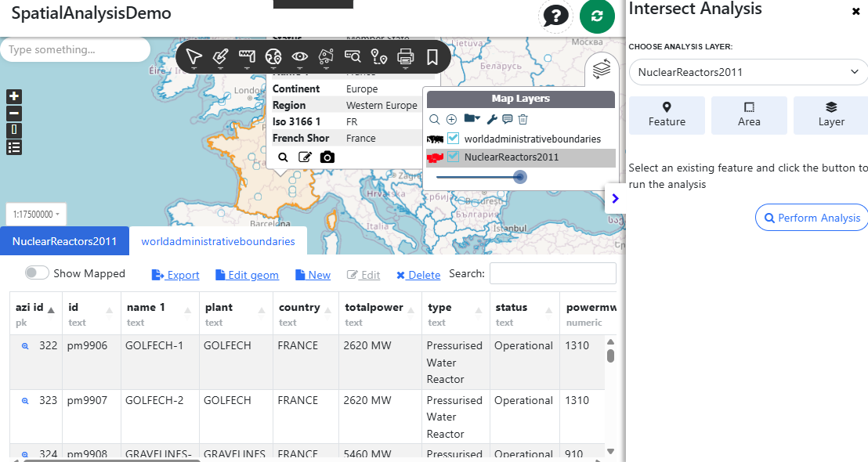The image size is (868, 462).
Task: Collapse the side panel with the blue chevron
Action: [615, 198]
